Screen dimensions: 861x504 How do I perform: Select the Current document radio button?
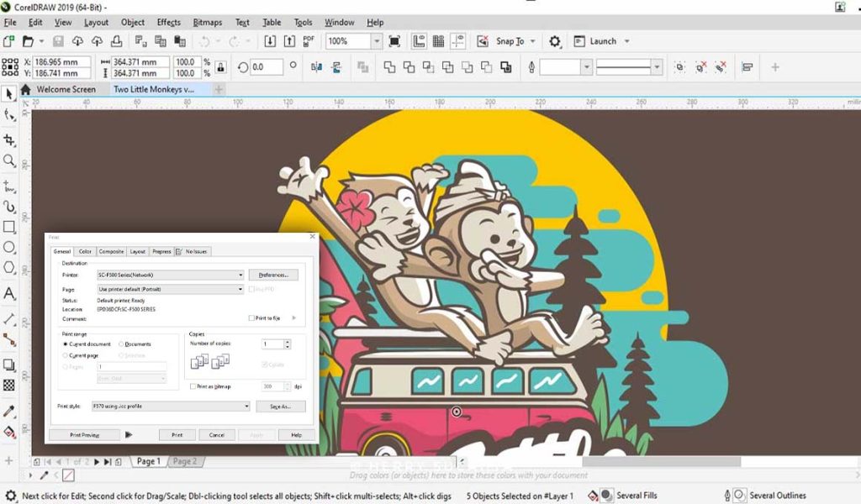point(65,344)
